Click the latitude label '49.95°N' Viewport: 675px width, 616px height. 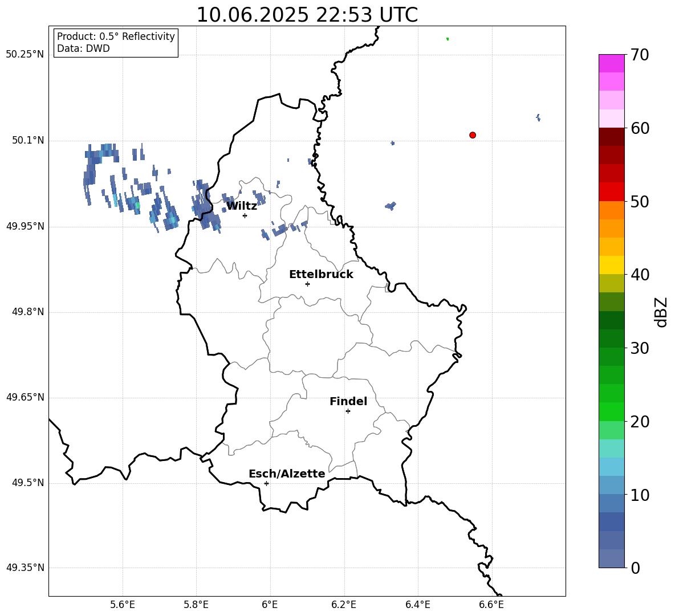pyautogui.click(x=25, y=226)
